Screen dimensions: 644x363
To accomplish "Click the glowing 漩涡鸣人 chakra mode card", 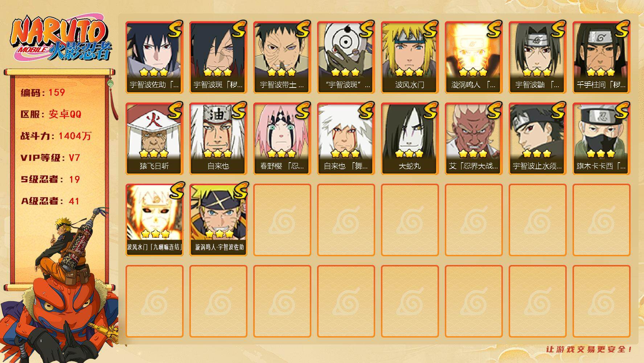I will (473, 57).
